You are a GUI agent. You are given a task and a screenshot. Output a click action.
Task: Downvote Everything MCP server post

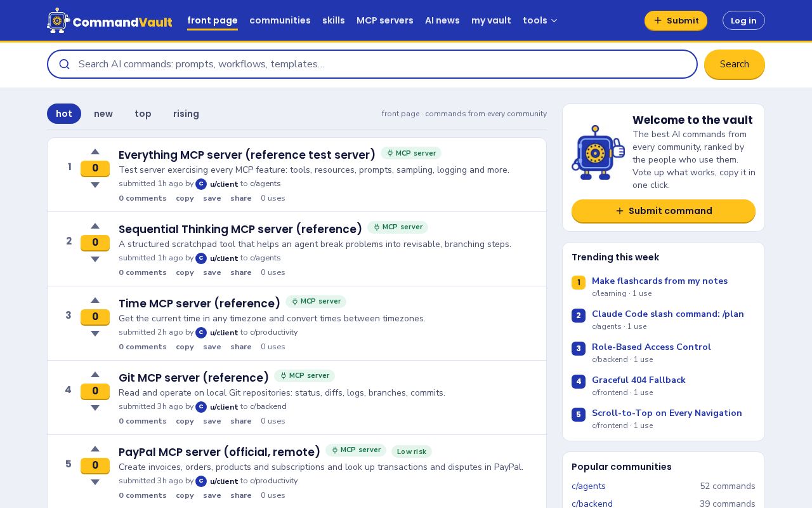(x=95, y=185)
